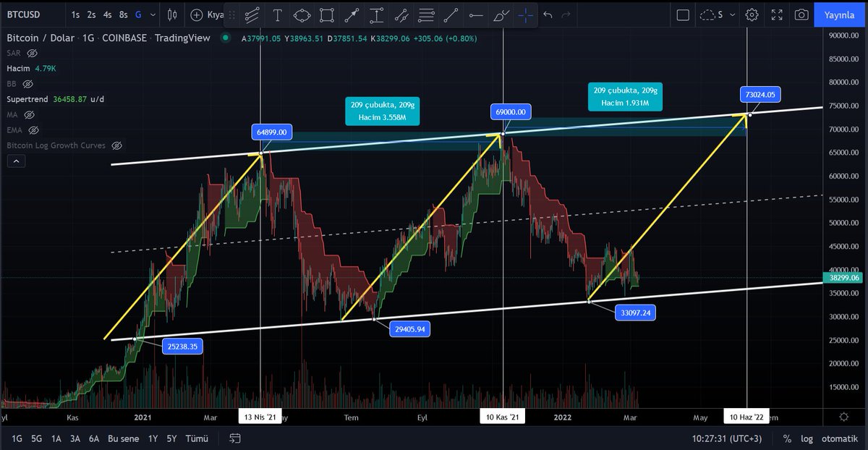Select the 8s timeframe
This screenshot has width=868, height=450.
124,14
